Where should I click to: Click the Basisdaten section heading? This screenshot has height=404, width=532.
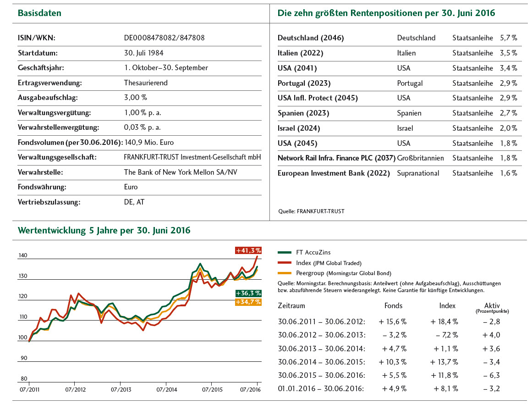point(39,13)
